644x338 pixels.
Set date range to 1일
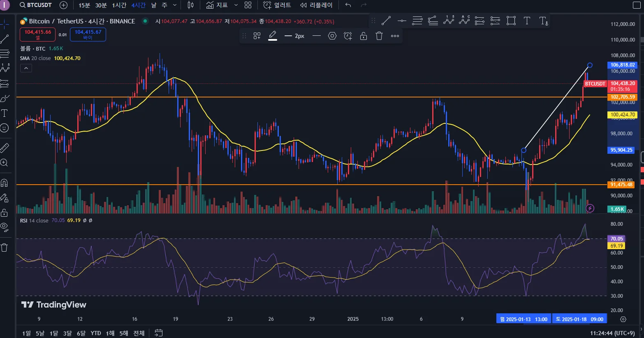(x=26, y=333)
